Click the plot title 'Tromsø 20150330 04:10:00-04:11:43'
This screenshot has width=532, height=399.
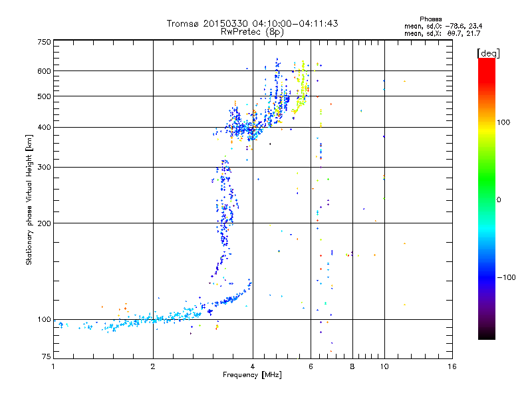[x=252, y=23]
